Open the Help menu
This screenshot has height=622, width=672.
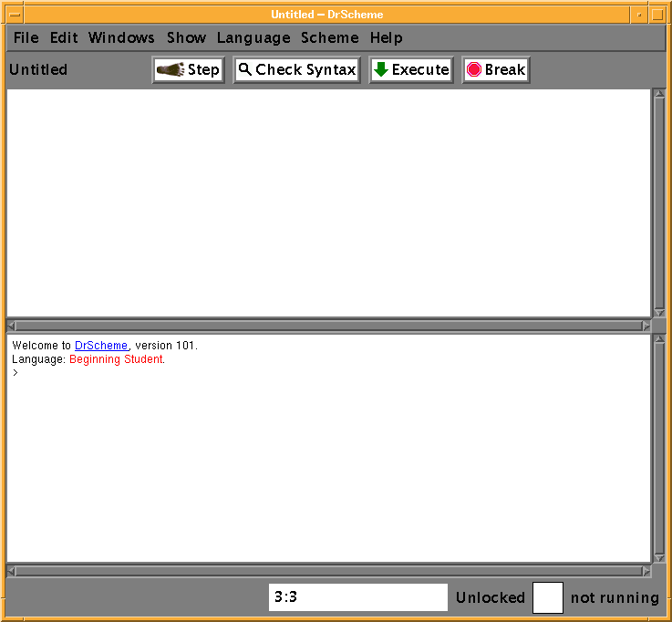pyautogui.click(x=386, y=37)
